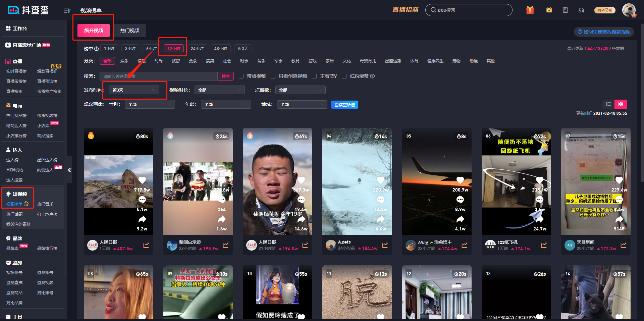This screenshot has height=321, width=644.
Task: Collapse sidebar using the double-chevron arrow
Action: coord(69,170)
